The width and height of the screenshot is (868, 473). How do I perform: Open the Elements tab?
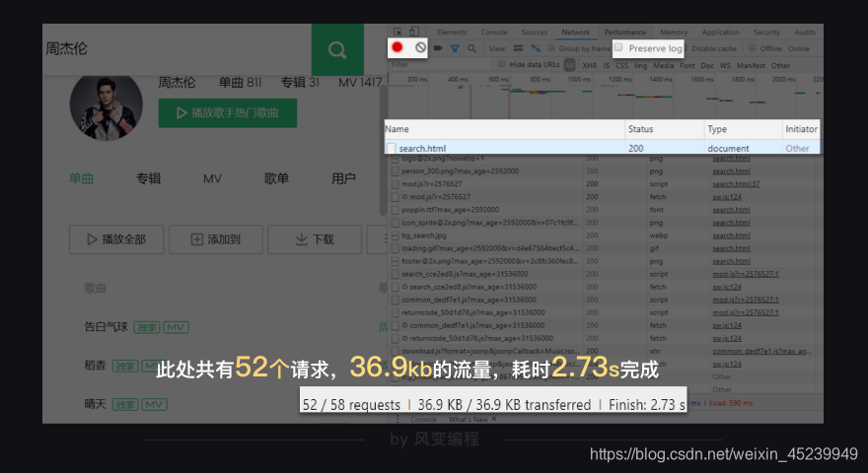(x=452, y=33)
